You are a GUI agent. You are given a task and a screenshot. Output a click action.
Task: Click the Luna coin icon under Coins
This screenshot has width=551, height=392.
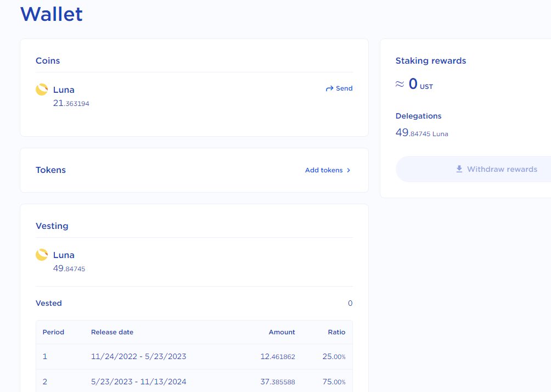(x=42, y=89)
